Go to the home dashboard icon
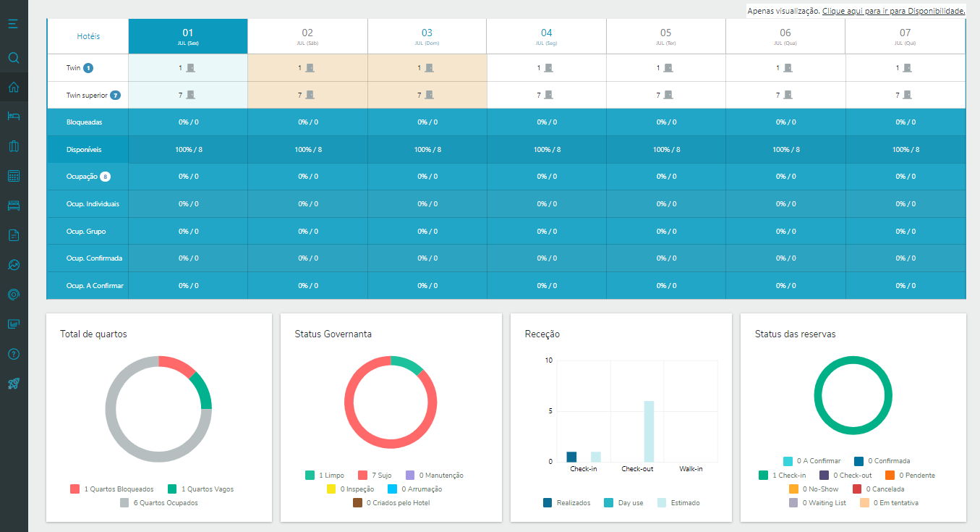Image resolution: width=980 pixels, height=532 pixels. pos(14,88)
